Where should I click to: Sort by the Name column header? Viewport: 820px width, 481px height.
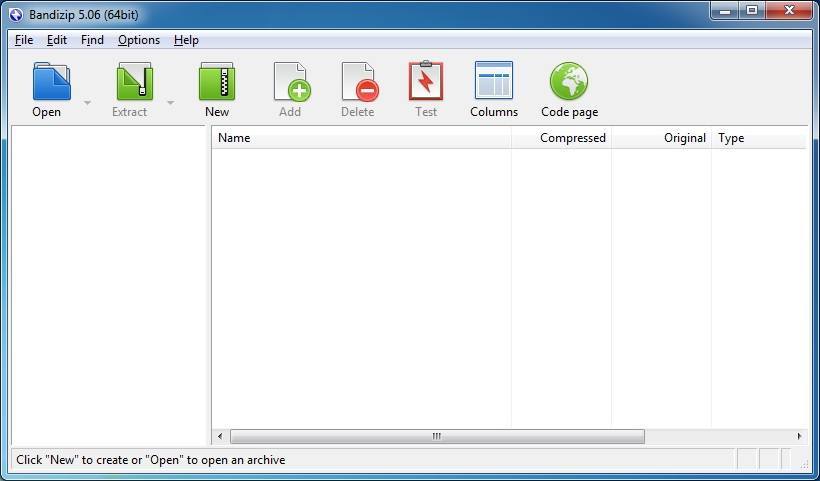point(361,138)
